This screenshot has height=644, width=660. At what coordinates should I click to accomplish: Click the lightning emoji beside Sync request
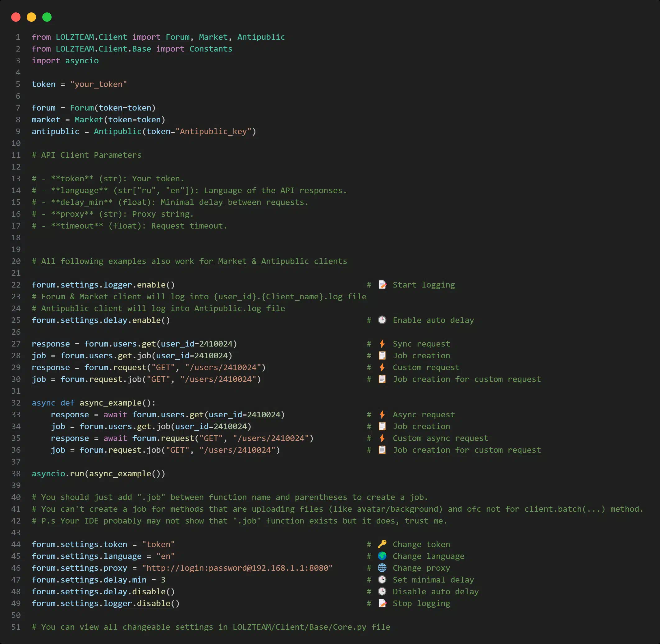click(x=382, y=344)
